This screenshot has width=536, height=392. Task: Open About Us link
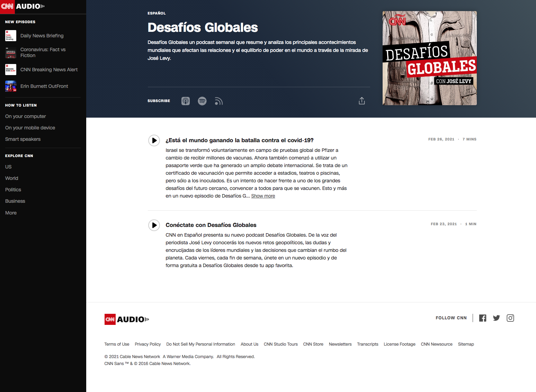pos(249,344)
